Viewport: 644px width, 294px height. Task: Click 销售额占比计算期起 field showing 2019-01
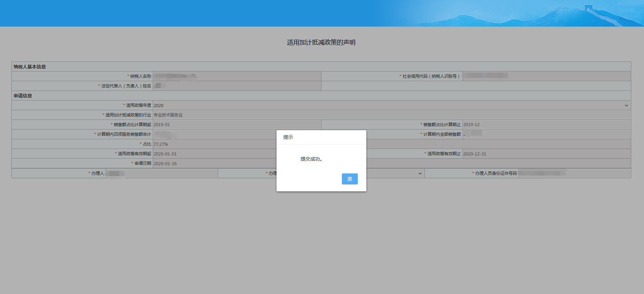[x=237, y=125]
